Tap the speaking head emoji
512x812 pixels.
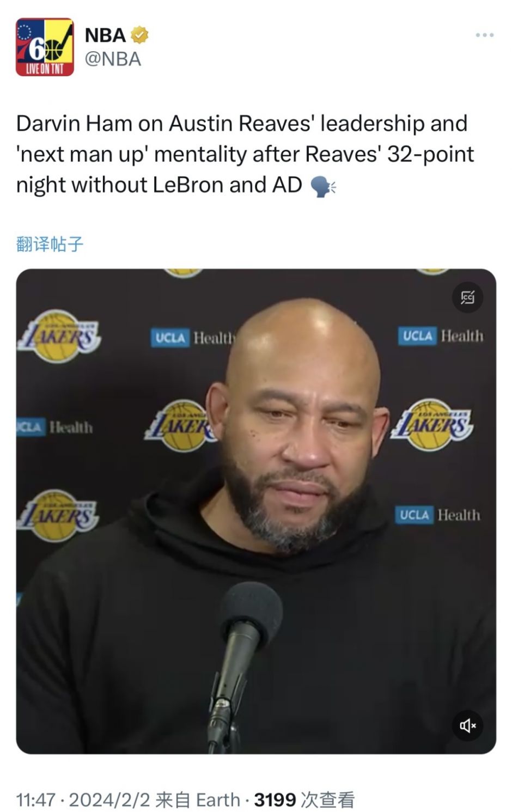[323, 186]
